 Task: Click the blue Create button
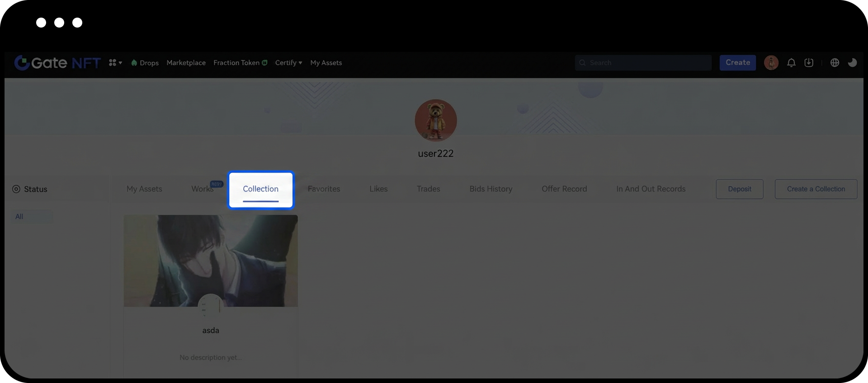point(737,63)
